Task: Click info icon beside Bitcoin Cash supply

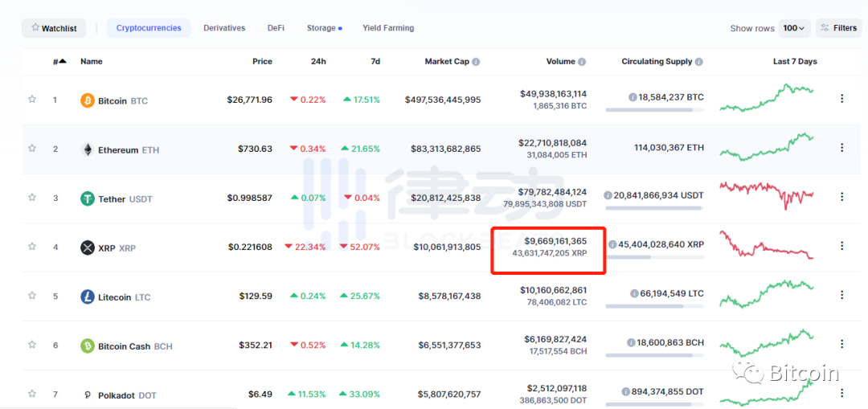Action: click(631, 342)
